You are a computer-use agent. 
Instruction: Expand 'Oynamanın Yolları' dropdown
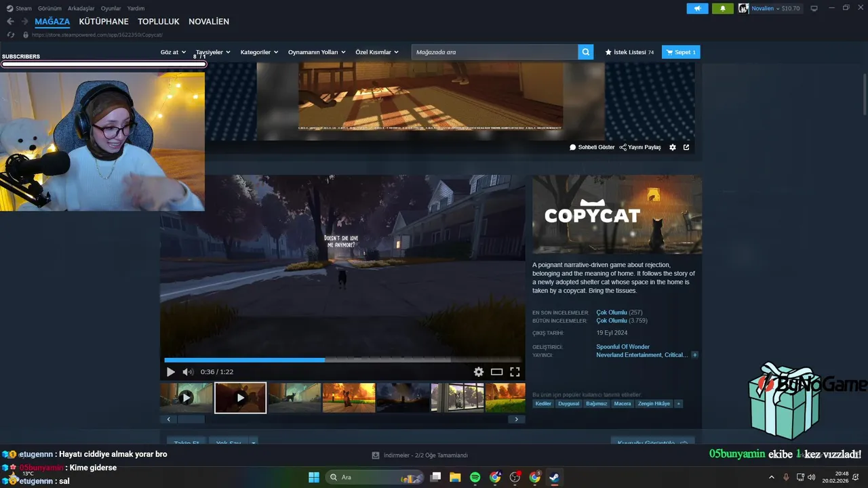pyautogui.click(x=317, y=52)
